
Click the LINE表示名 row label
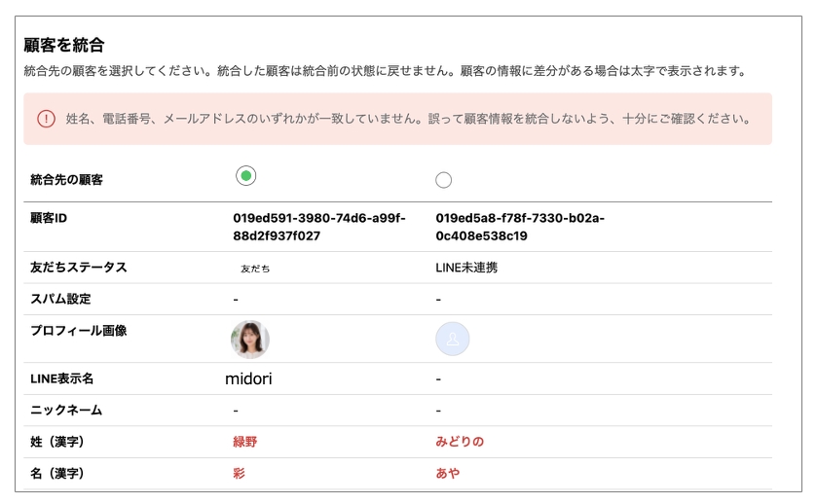click(62, 378)
